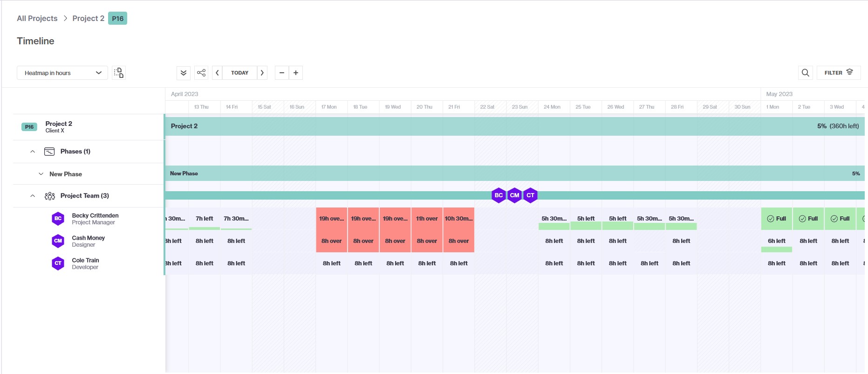Click the Phases icon in the sidebar
Screen dimensions: 868x374
coord(49,152)
